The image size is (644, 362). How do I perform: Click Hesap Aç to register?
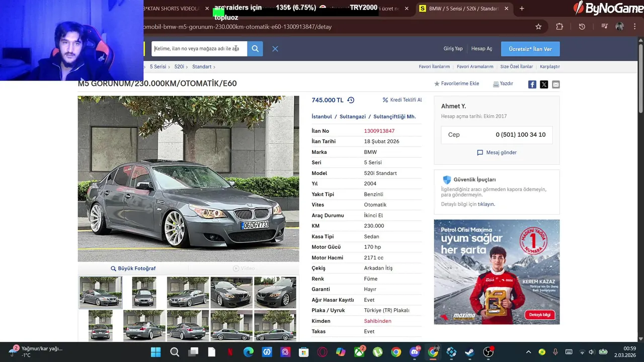click(481, 49)
